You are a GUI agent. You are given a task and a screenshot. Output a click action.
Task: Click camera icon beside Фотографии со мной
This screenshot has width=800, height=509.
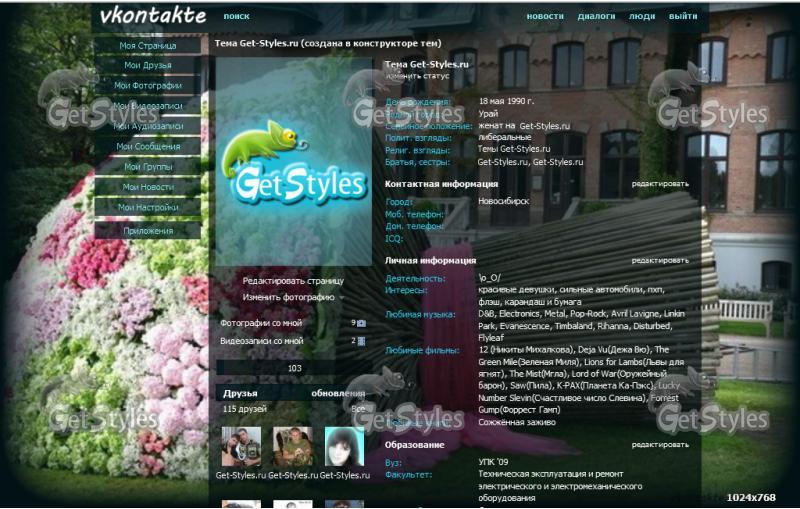[x=361, y=324]
